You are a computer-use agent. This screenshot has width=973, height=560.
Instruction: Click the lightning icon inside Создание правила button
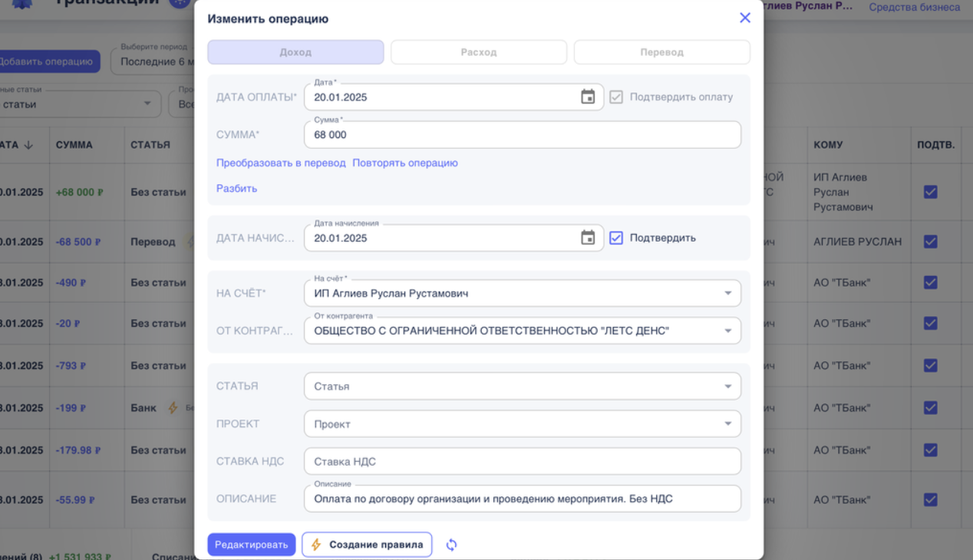[x=317, y=544]
